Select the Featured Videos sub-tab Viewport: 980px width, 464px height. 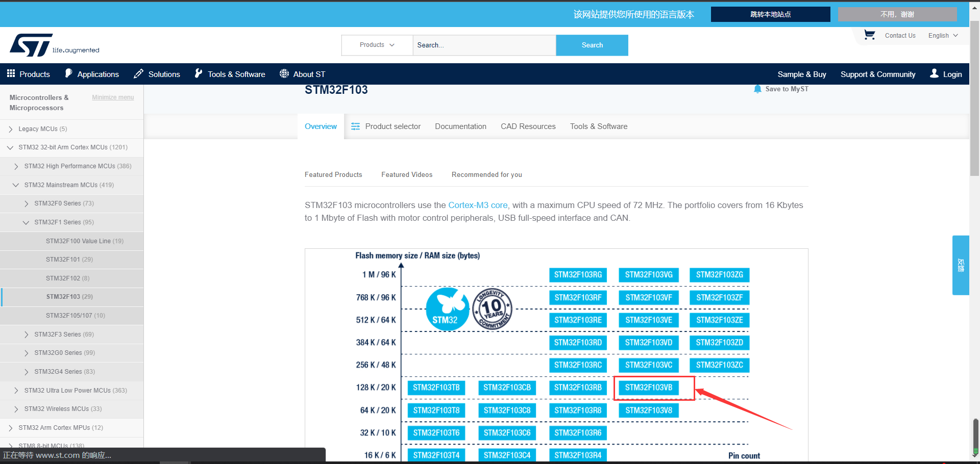(x=407, y=174)
